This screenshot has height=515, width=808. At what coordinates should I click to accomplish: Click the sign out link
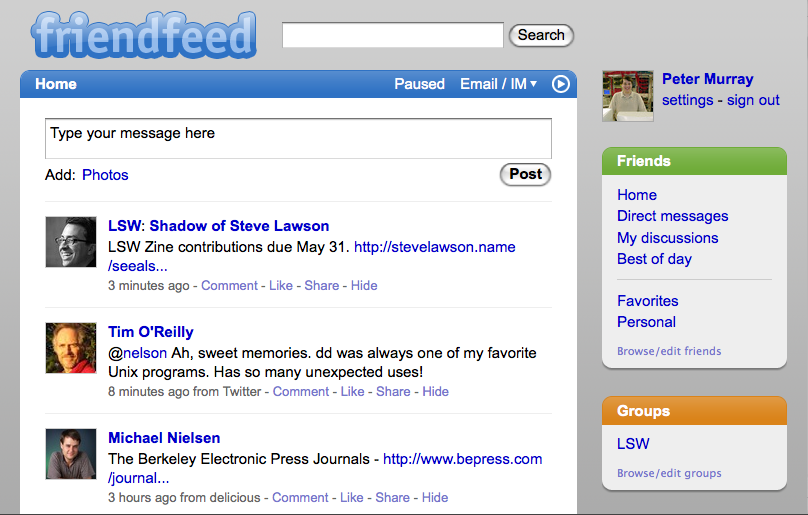click(753, 100)
